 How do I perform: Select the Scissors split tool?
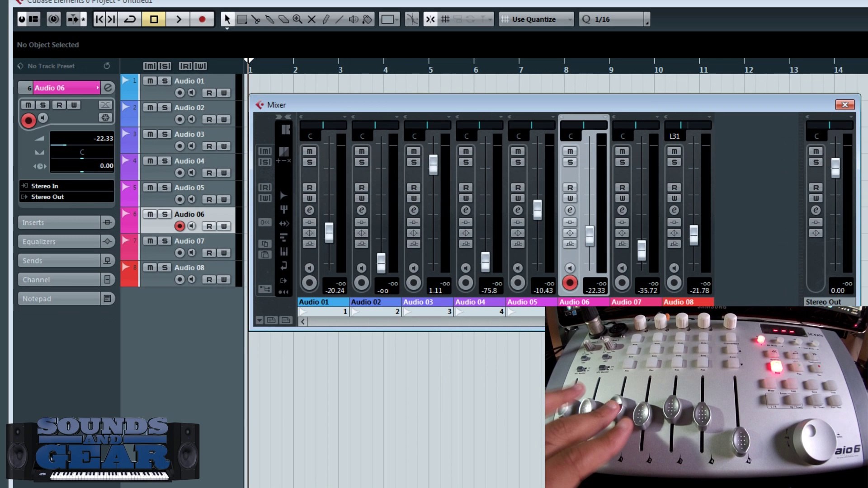pos(256,19)
